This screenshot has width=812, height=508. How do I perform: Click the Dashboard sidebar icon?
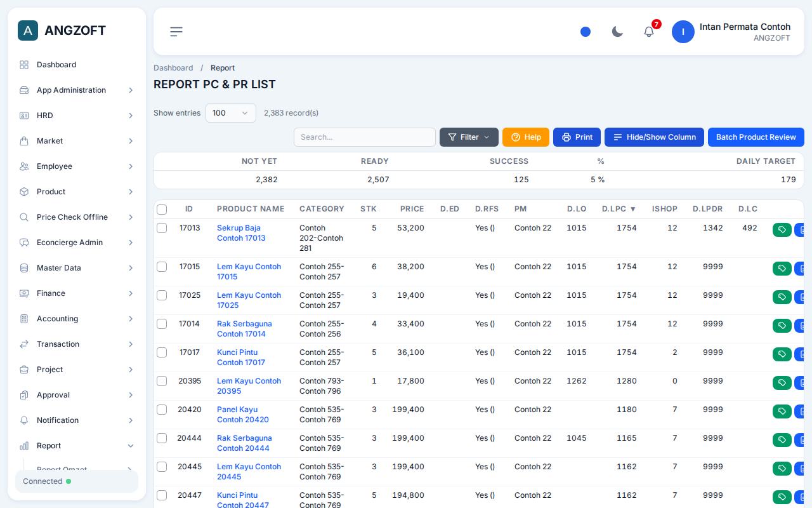(x=24, y=65)
